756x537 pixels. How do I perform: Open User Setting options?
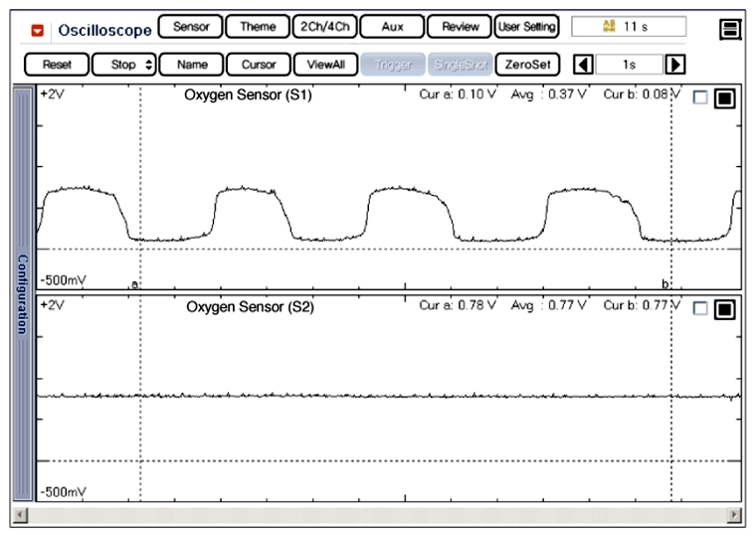coord(526,27)
